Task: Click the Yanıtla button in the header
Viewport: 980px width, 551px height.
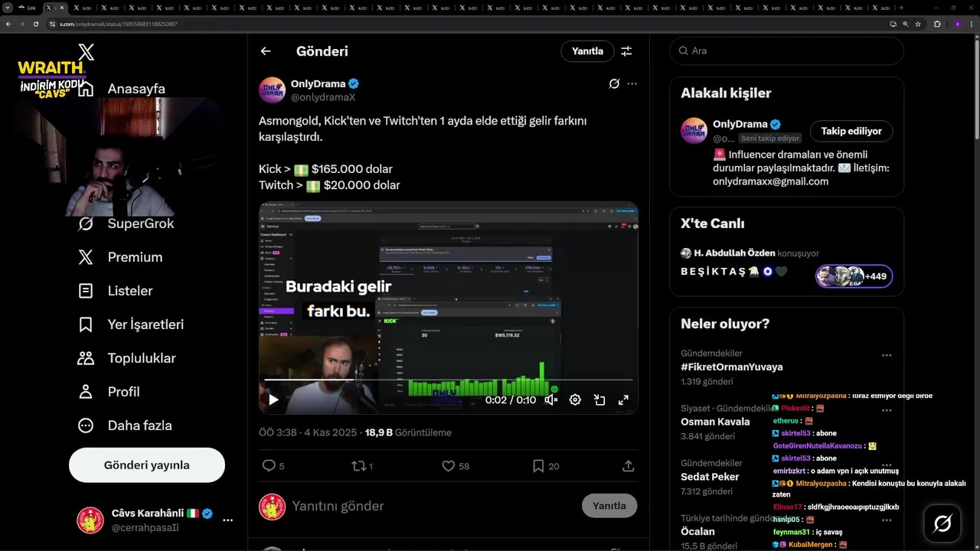Action: click(x=587, y=51)
